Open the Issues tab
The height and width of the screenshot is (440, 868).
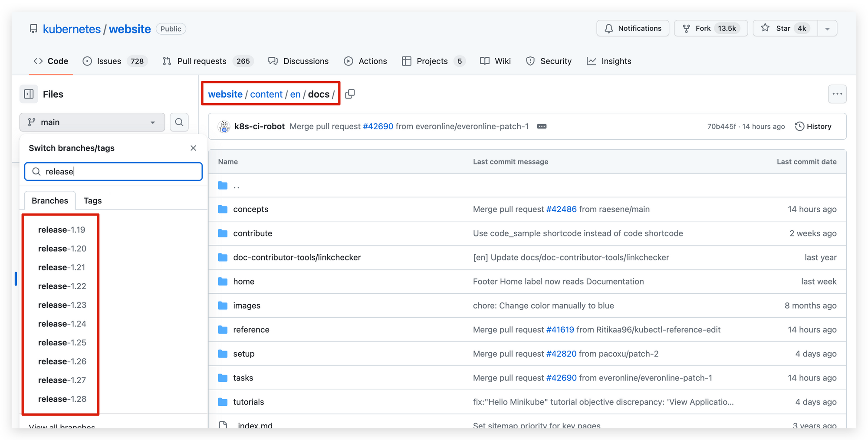click(x=115, y=61)
